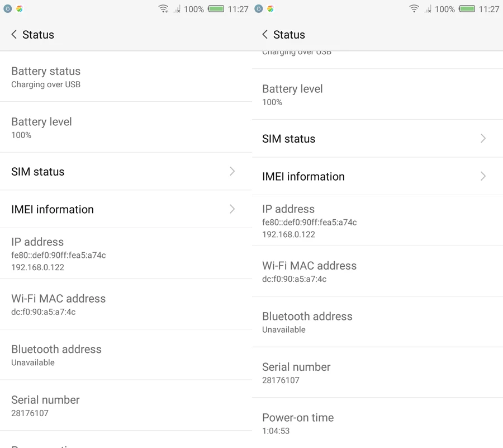Expand IMEI information chevron in the left screen
The width and height of the screenshot is (503, 448).
tap(232, 209)
